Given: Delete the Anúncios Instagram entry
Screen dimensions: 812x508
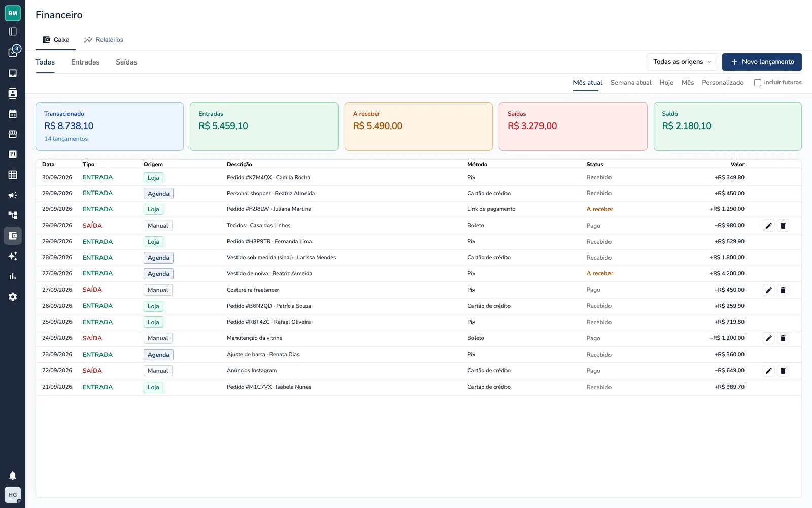Looking at the screenshot, I should tap(783, 371).
